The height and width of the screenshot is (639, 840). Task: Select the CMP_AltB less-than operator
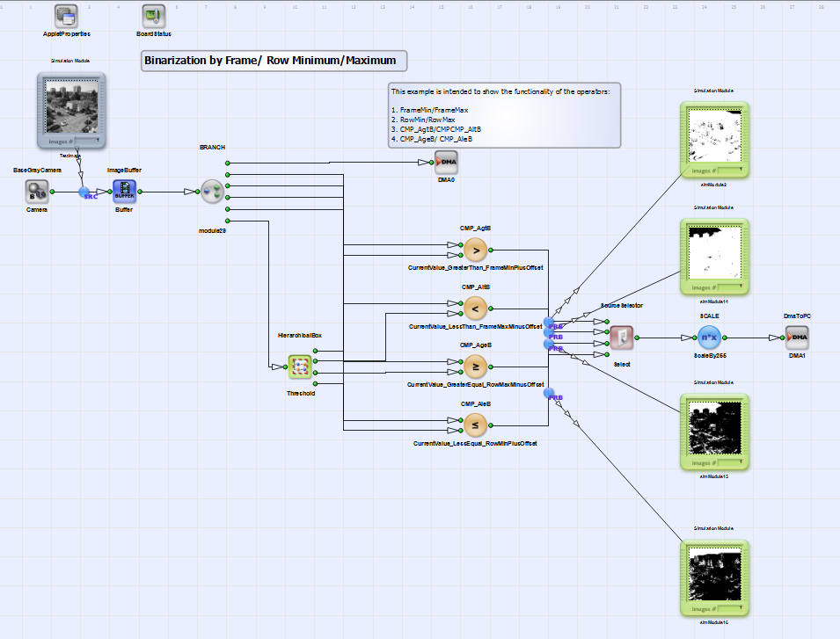pyautogui.click(x=475, y=309)
